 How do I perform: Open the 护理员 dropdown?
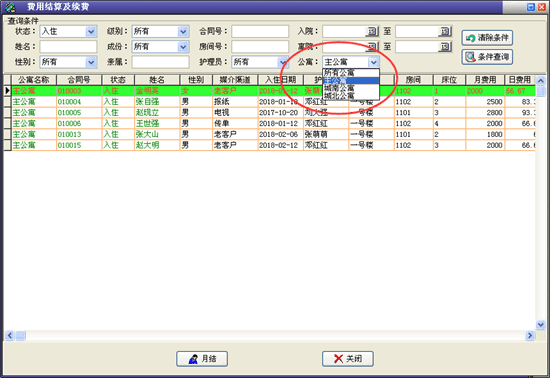click(283, 62)
